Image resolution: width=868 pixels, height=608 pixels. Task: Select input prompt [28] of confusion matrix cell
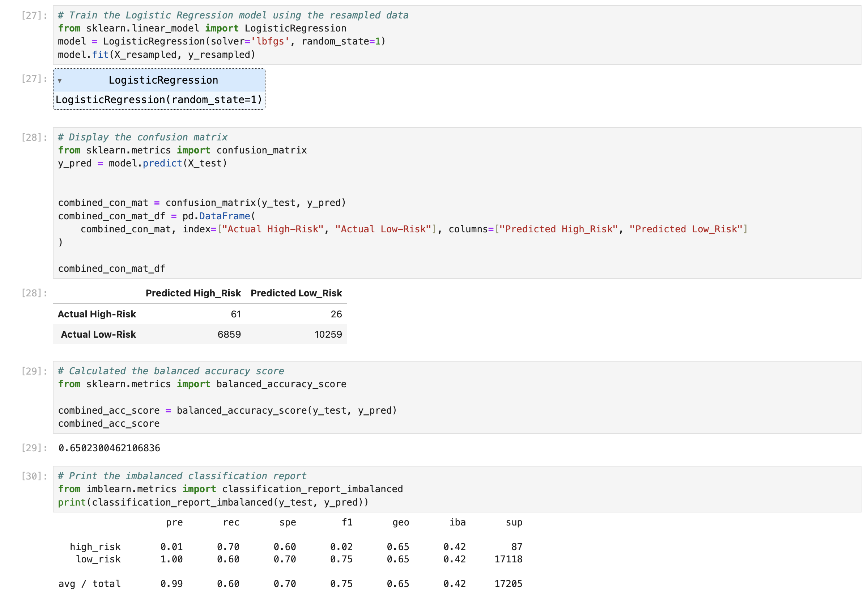(x=34, y=137)
